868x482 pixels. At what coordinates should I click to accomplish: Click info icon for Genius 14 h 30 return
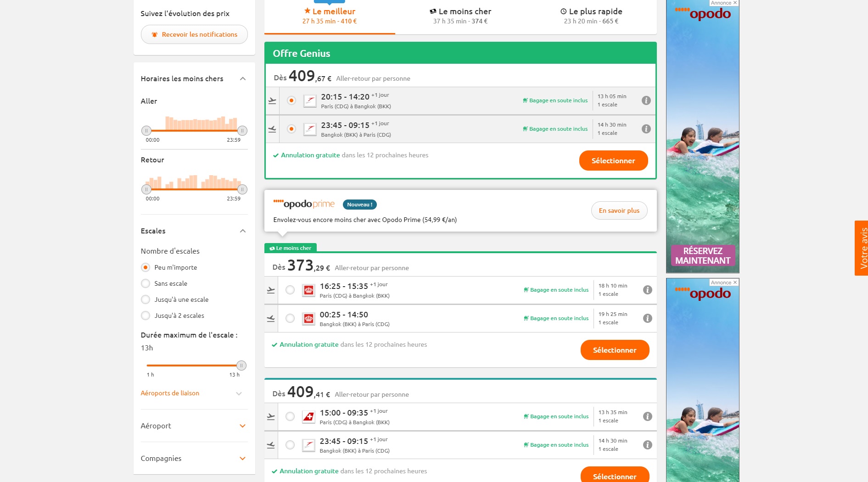[x=646, y=129]
